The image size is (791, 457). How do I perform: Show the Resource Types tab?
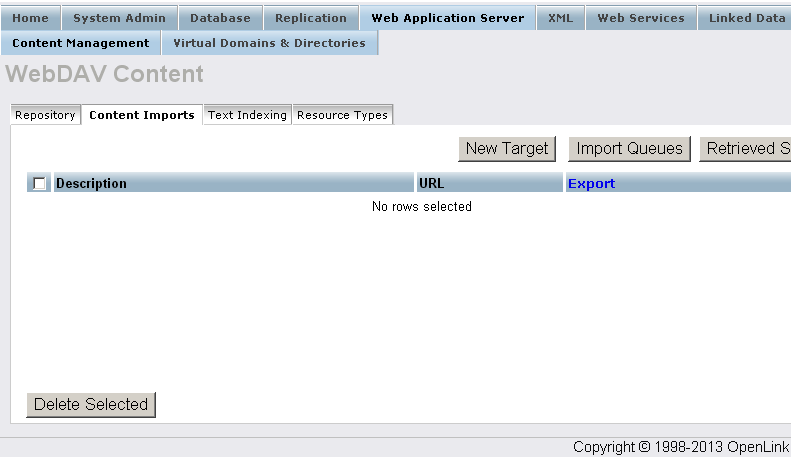[342, 115]
